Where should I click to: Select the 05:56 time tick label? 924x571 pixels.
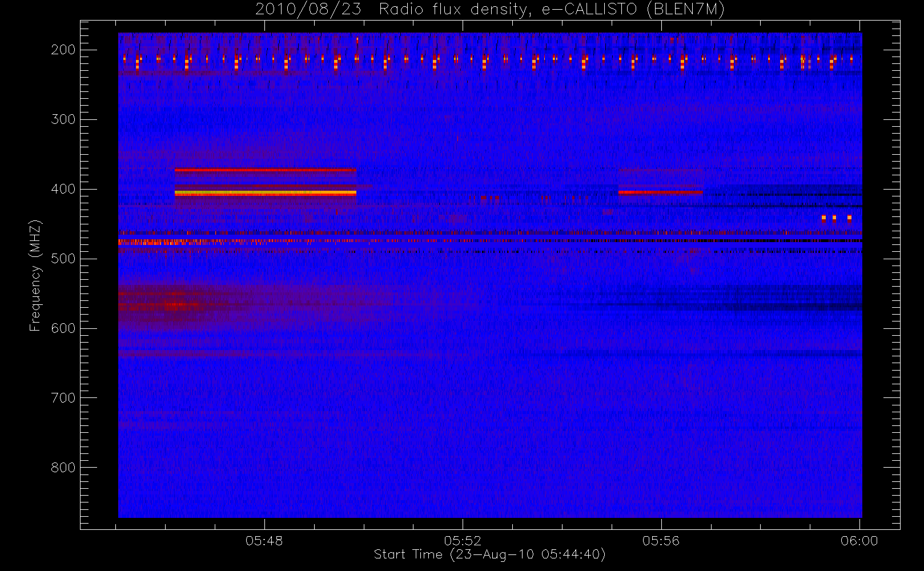pos(661,541)
